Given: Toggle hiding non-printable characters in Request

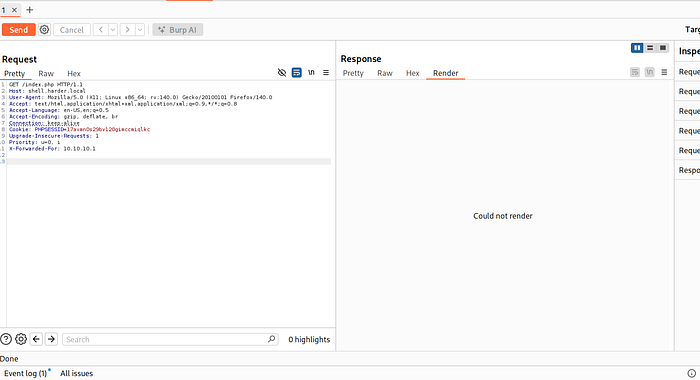Looking at the screenshot, I should [x=282, y=73].
